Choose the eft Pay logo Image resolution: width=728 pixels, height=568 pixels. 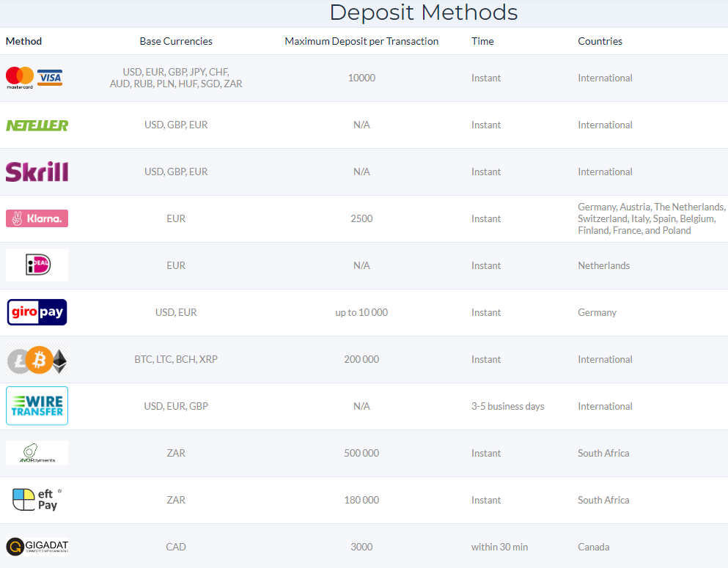coord(37,500)
